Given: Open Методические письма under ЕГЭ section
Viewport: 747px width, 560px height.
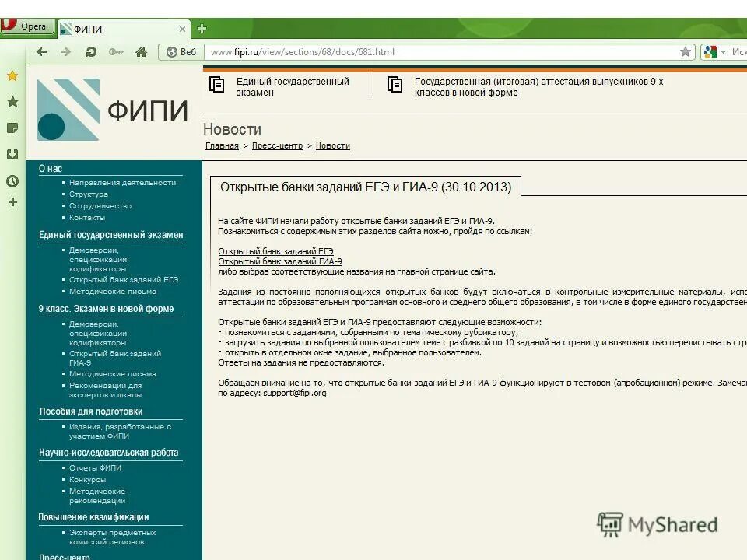Looking at the screenshot, I should click(112, 291).
